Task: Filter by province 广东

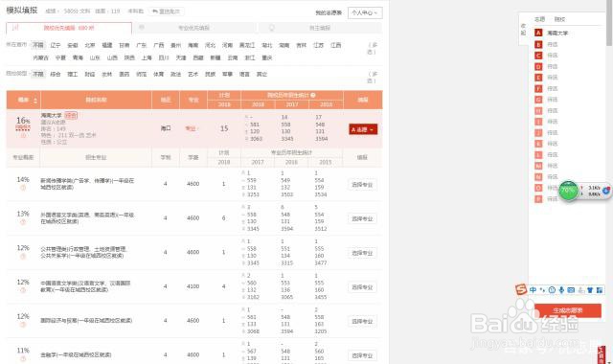Action: pos(141,45)
